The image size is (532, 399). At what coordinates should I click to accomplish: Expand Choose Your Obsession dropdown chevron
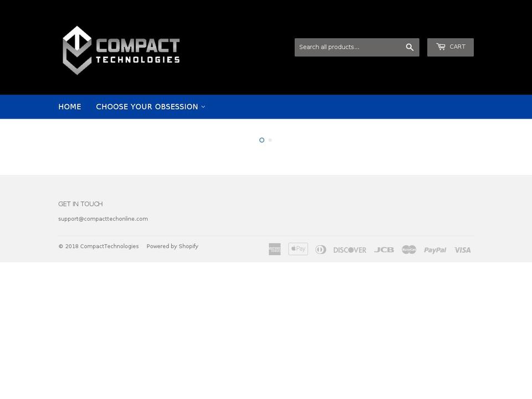(203, 107)
